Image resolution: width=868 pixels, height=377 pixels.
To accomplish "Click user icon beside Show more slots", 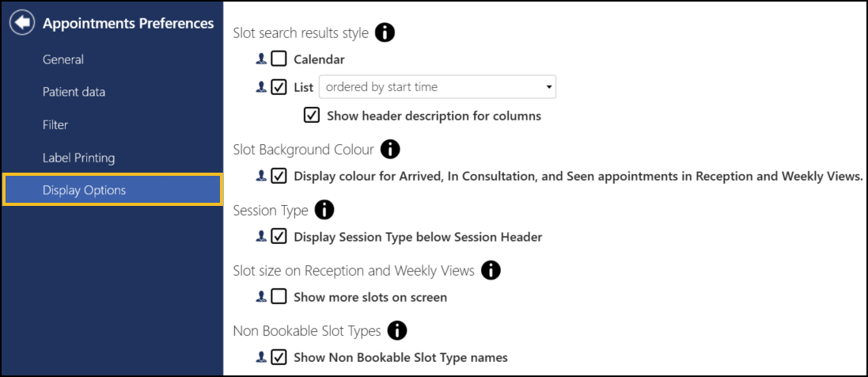I will 261,297.
